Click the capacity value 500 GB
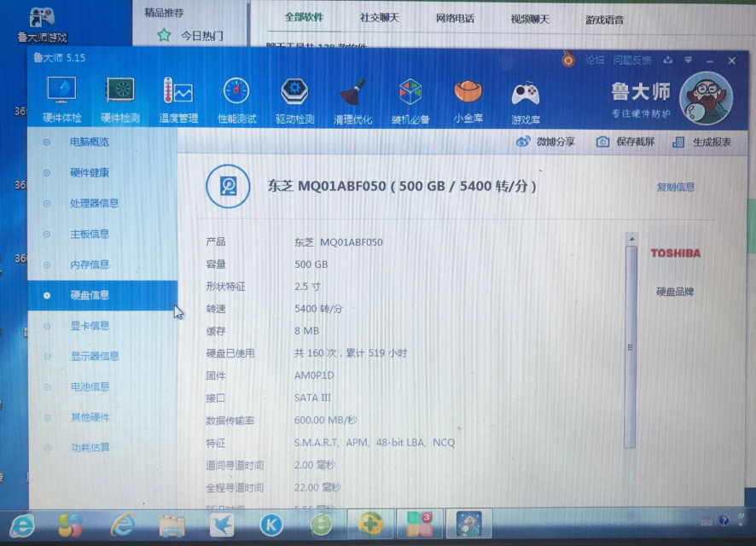The image size is (756, 546). click(x=311, y=264)
